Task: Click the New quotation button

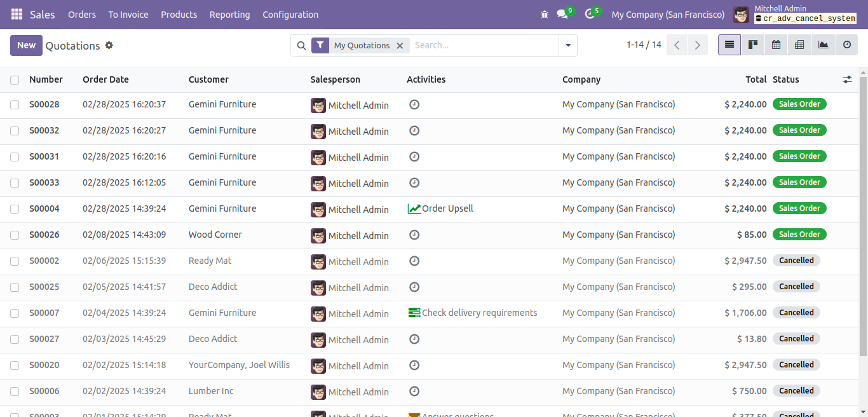Action: tap(26, 45)
